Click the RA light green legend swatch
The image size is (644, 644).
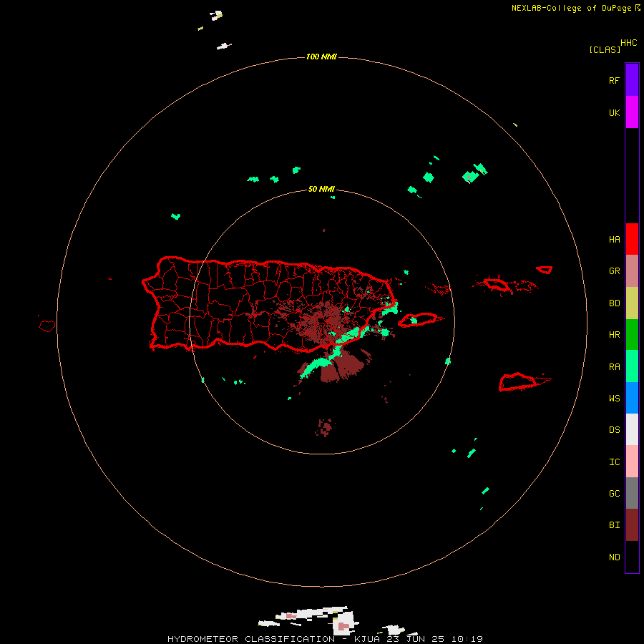(632, 366)
